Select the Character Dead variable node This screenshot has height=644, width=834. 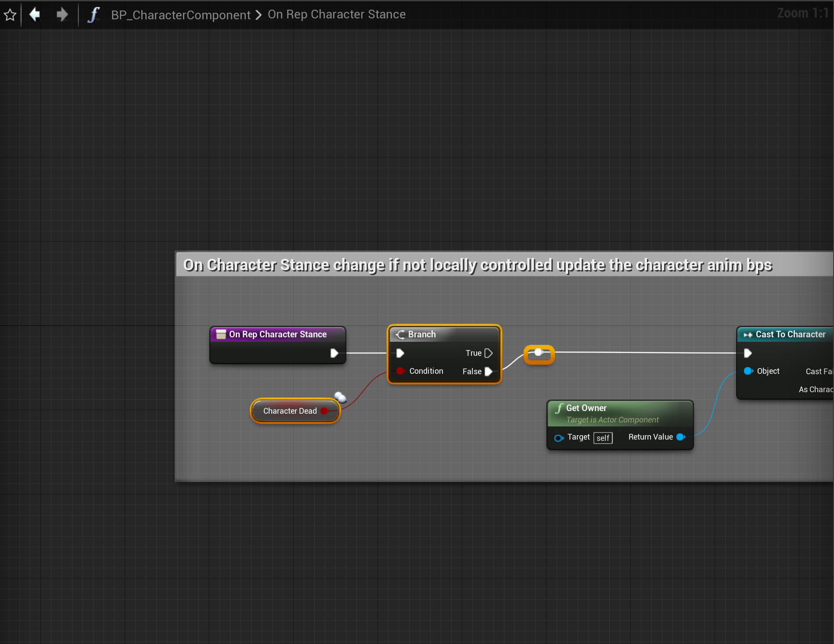[x=290, y=411]
